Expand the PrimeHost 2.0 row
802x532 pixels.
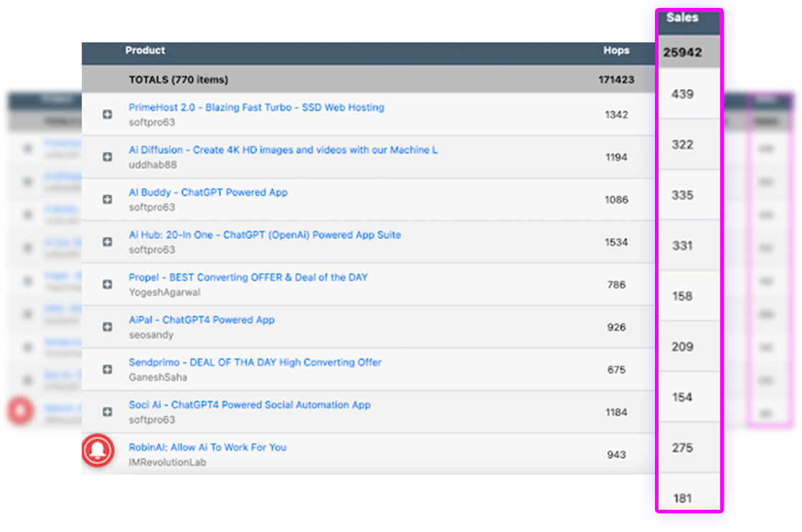[x=107, y=115]
